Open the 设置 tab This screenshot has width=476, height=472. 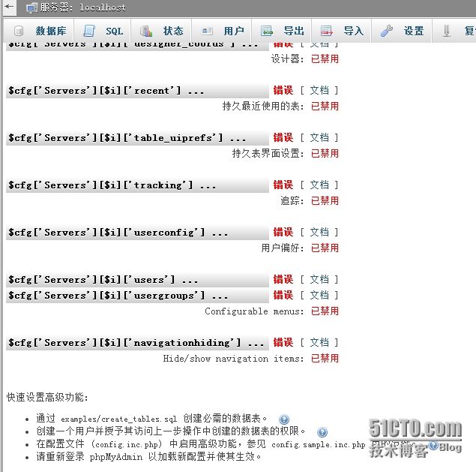tap(414, 31)
